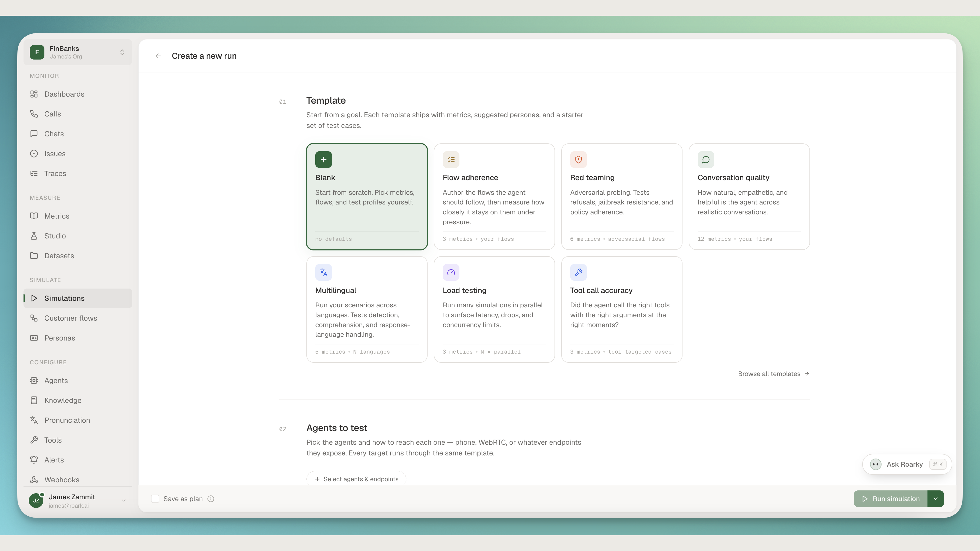
Task: Click the Save as plan info icon
Action: pyautogui.click(x=211, y=499)
